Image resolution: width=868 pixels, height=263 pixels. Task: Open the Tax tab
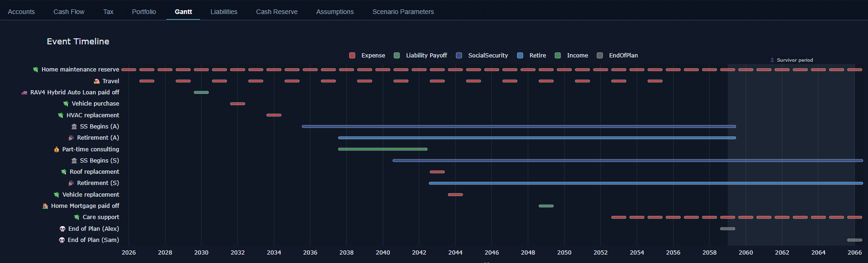108,12
